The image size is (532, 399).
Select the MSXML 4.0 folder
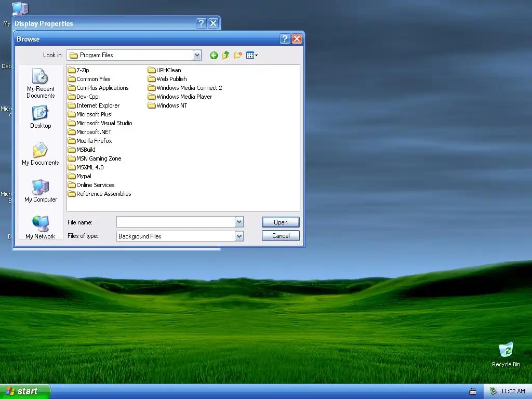[86, 167]
